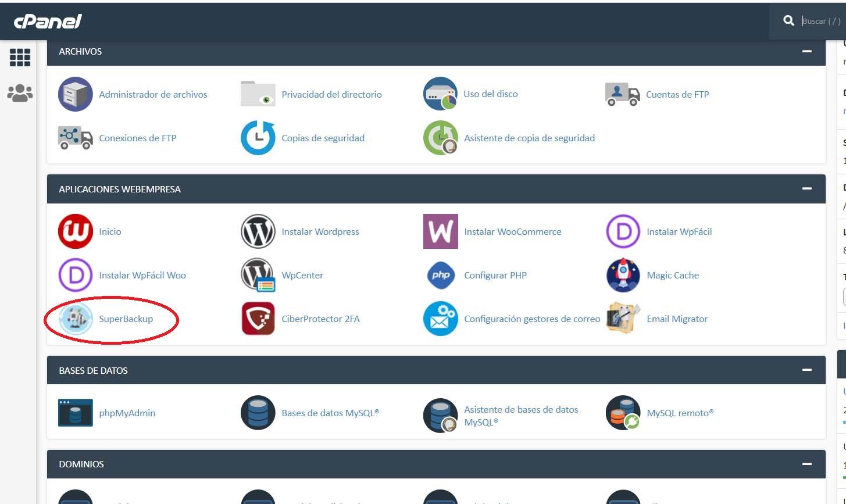Click Configuración gestores de correo icon
The image size is (846, 504).
pyautogui.click(x=441, y=319)
